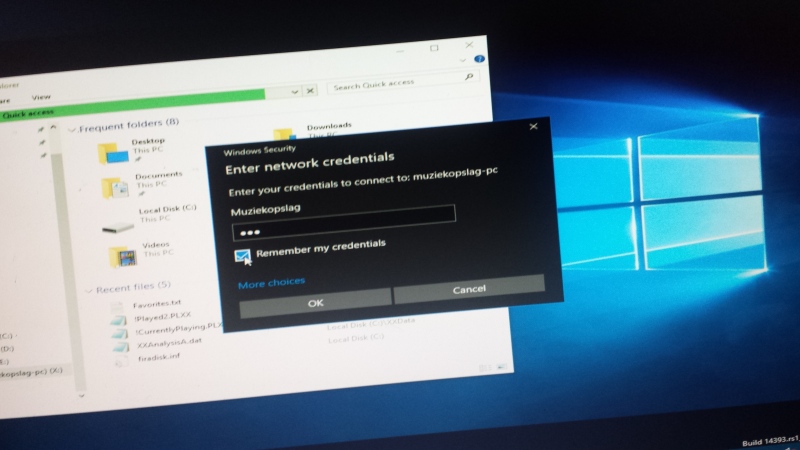Open the View ribbon tab

coord(41,97)
